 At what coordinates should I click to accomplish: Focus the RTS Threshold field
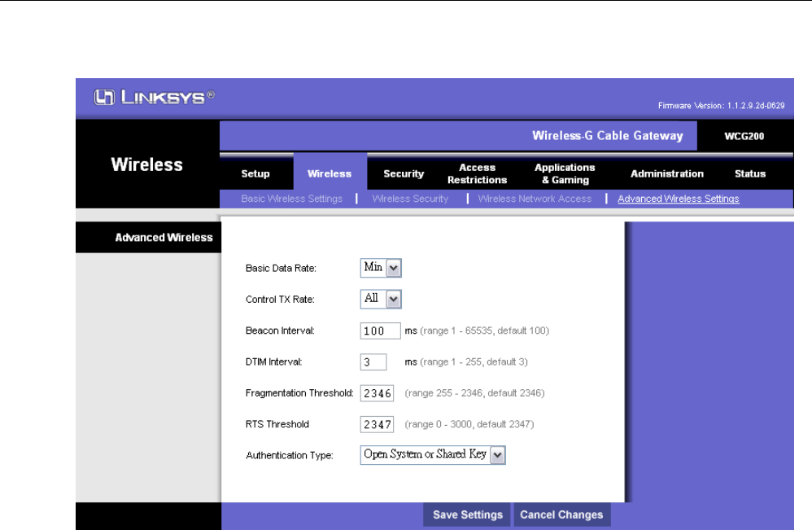pos(377,424)
